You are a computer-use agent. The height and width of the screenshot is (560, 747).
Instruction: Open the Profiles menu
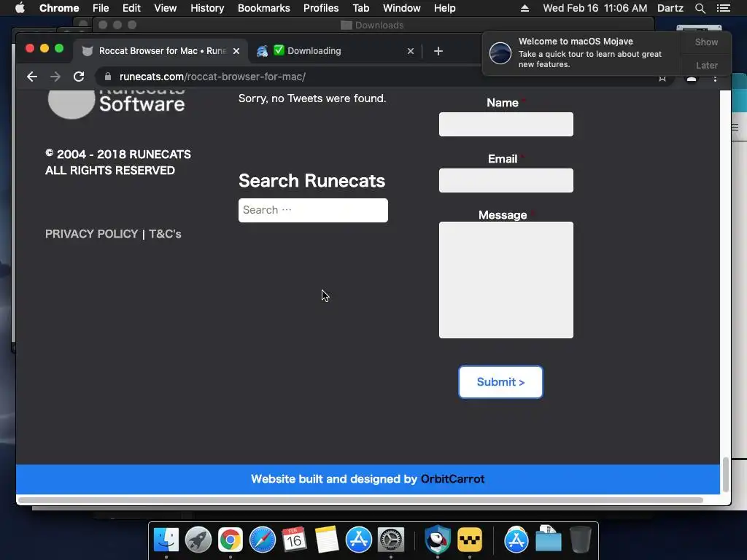pyautogui.click(x=321, y=8)
